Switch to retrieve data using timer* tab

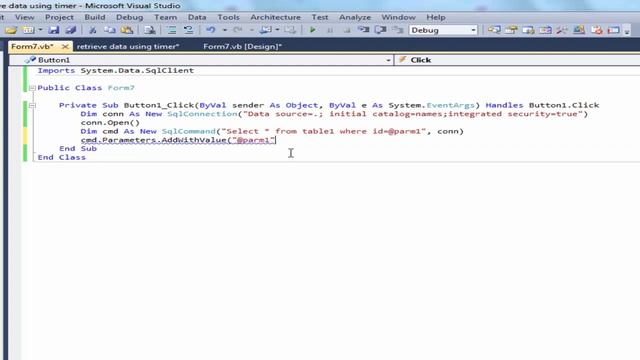[128, 47]
